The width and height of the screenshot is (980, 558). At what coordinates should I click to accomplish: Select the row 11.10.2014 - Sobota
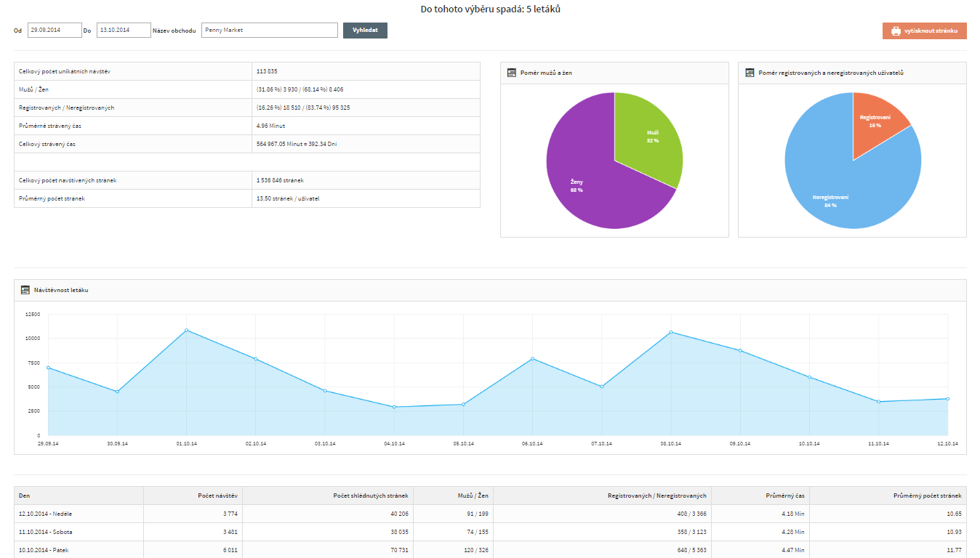tap(491, 532)
